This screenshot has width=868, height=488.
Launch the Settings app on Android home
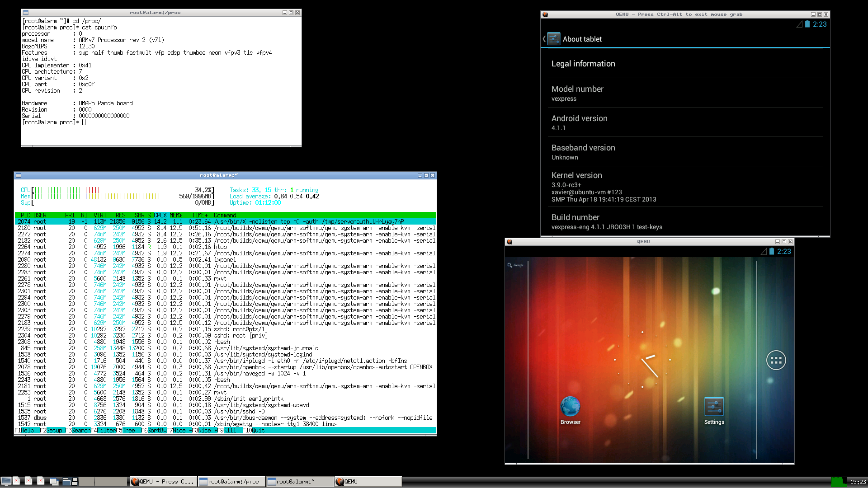coord(714,410)
